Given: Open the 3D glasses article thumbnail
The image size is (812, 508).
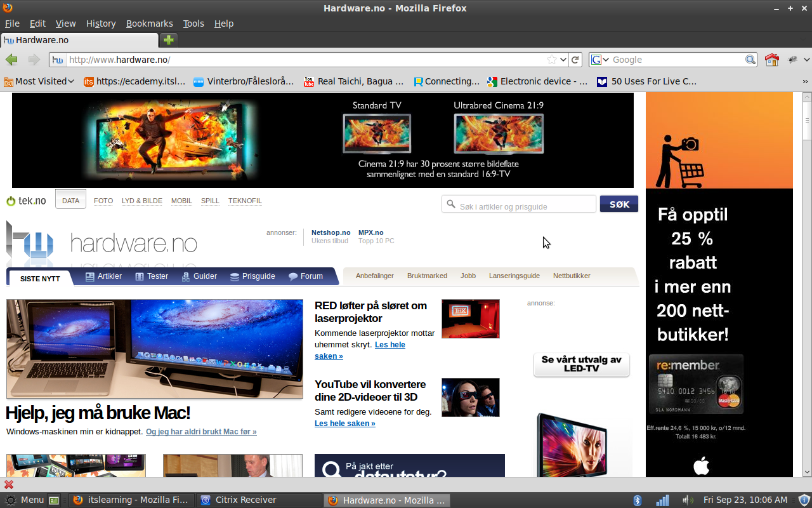Looking at the screenshot, I should tap(471, 398).
